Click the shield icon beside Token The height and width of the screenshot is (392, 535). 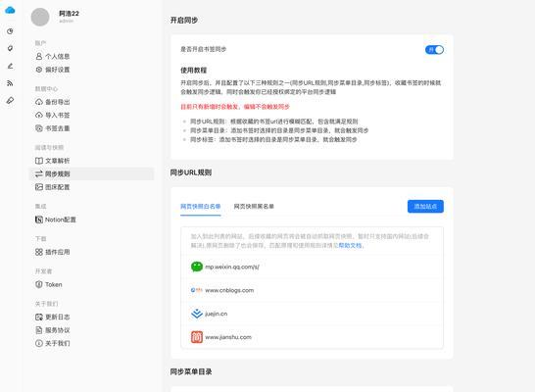coord(39,284)
